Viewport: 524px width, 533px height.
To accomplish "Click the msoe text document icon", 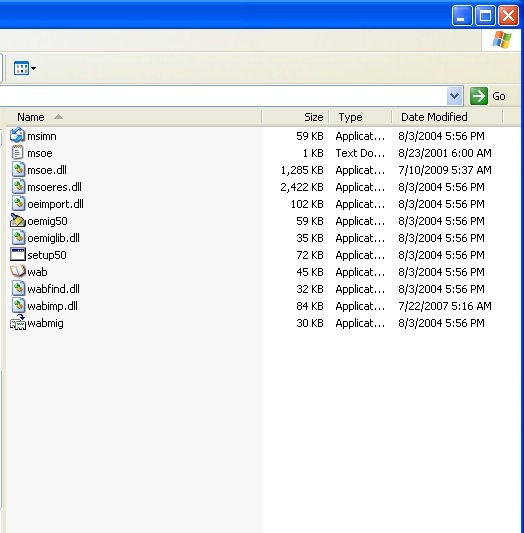I will click(x=17, y=152).
